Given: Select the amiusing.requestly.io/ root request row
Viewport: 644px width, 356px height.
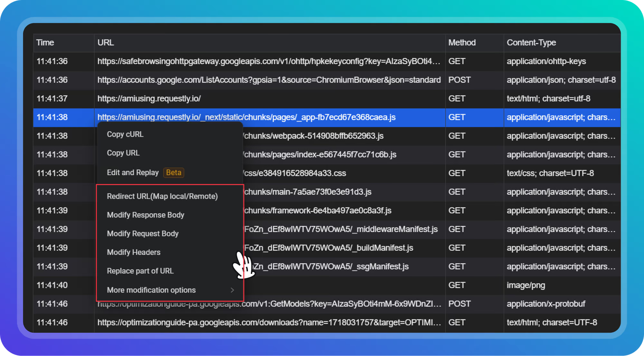Looking at the screenshot, I should (x=149, y=99).
